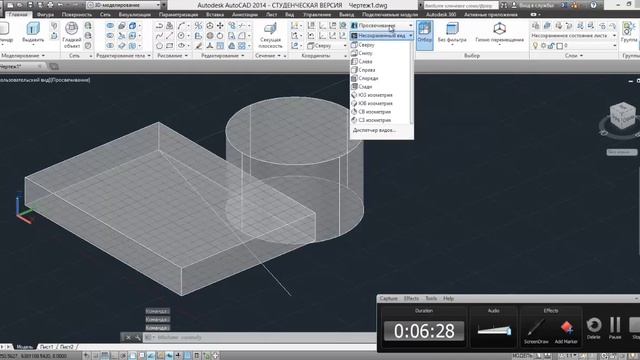Open the recorder Capture menu
Screen dimensions: 640x360
pyautogui.click(x=388, y=298)
